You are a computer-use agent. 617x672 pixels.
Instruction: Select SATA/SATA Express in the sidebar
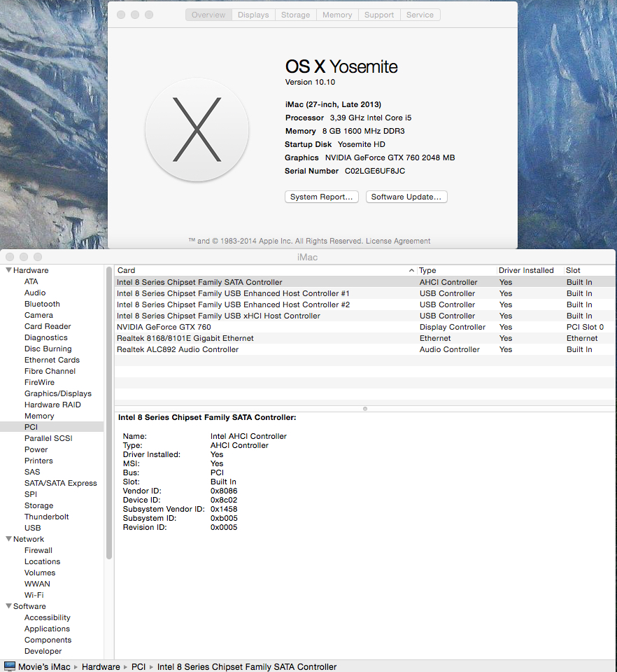(60, 483)
